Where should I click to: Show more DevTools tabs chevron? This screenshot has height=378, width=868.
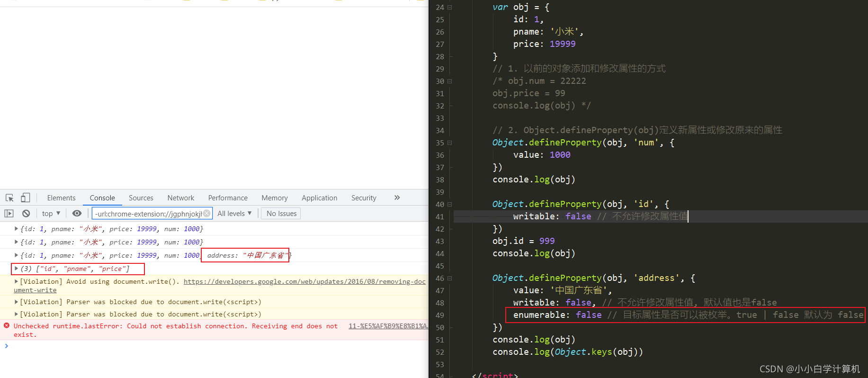pyautogui.click(x=397, y=198)
